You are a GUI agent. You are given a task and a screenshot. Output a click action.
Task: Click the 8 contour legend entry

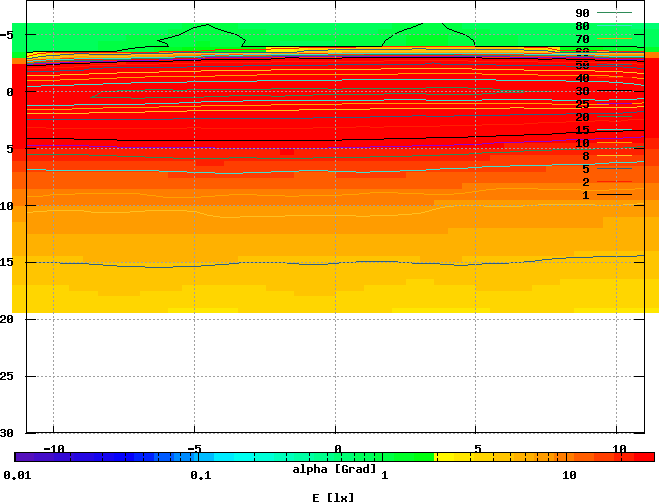[x=585, y=156]
